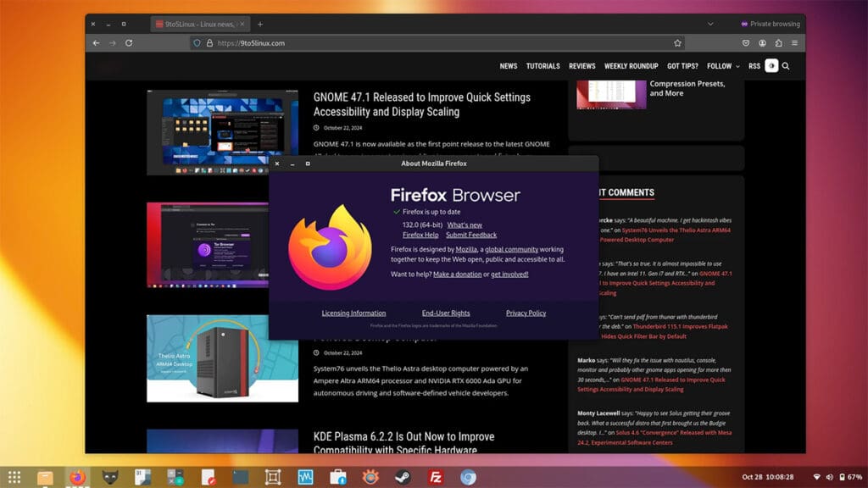The width and height of the screenshot is (868, 488).
Task: Open the network Wi-Fi indicator in panel
Action: pyautogui.click(x=816, y=477)
